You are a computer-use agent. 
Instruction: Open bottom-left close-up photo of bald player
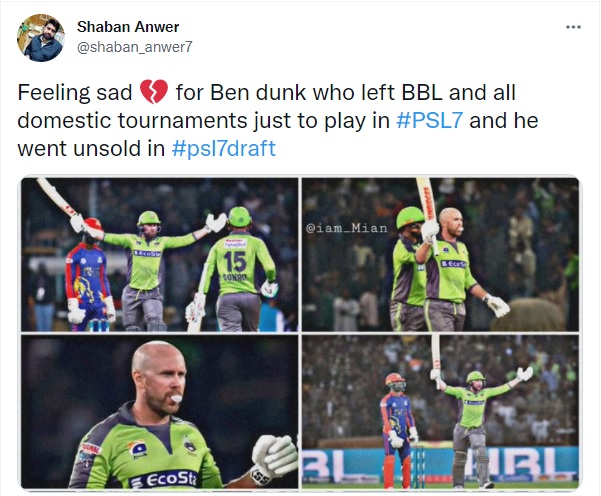click(x=159, y=412)
